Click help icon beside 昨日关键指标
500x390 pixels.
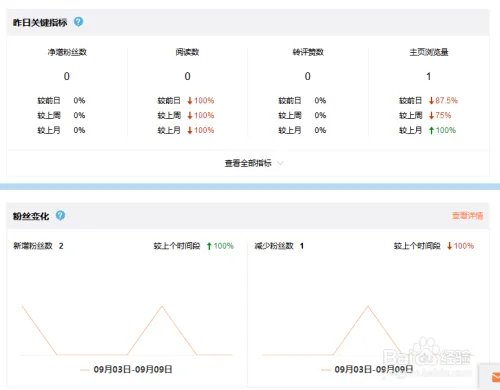click(78, 22)
